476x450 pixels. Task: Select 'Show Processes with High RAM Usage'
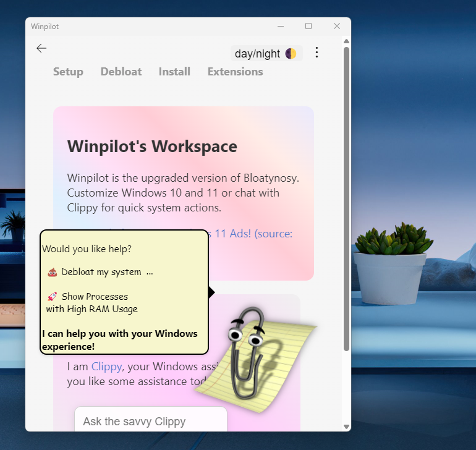point(91,302)
